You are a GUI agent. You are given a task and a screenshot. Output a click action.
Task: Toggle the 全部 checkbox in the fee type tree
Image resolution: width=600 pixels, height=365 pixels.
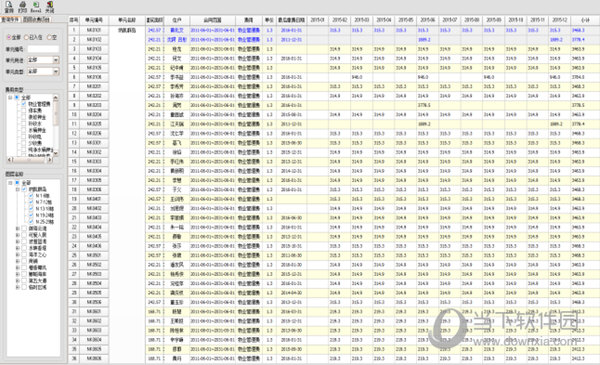(x=17, y=98)
